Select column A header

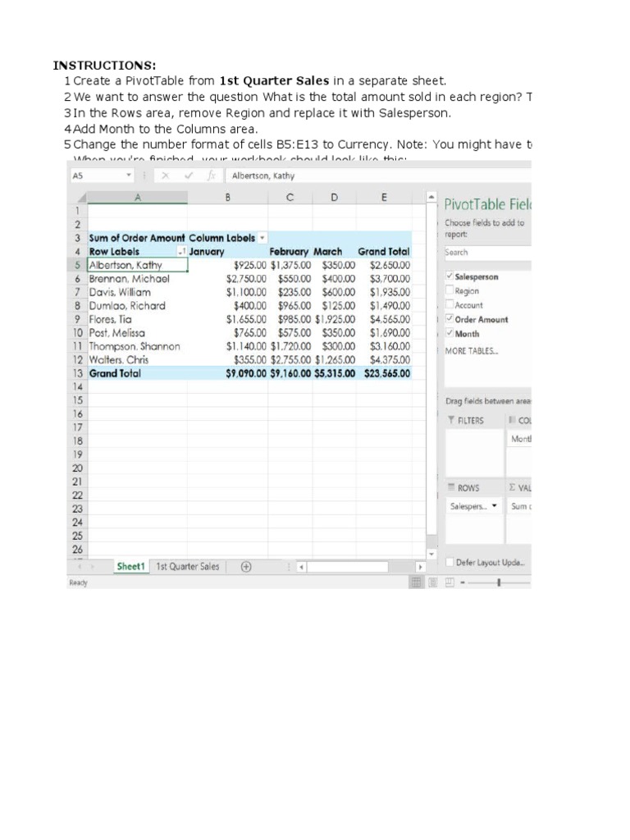[137, 198]
